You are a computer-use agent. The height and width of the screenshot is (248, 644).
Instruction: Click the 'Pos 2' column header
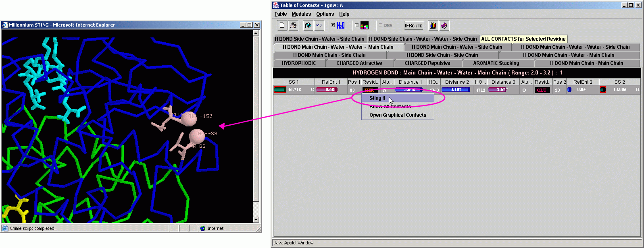click(560, 82)
